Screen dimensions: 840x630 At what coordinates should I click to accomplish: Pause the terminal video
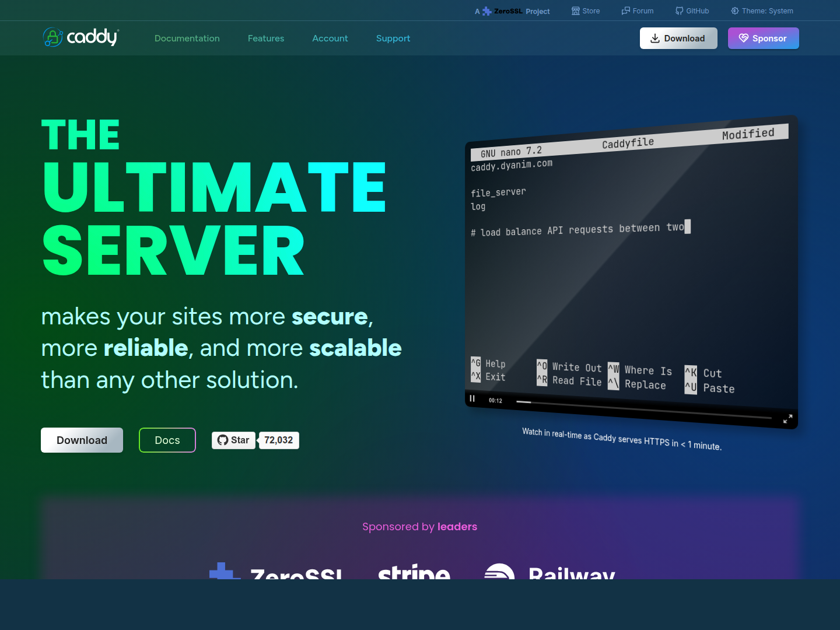click(x=473, y=398)
